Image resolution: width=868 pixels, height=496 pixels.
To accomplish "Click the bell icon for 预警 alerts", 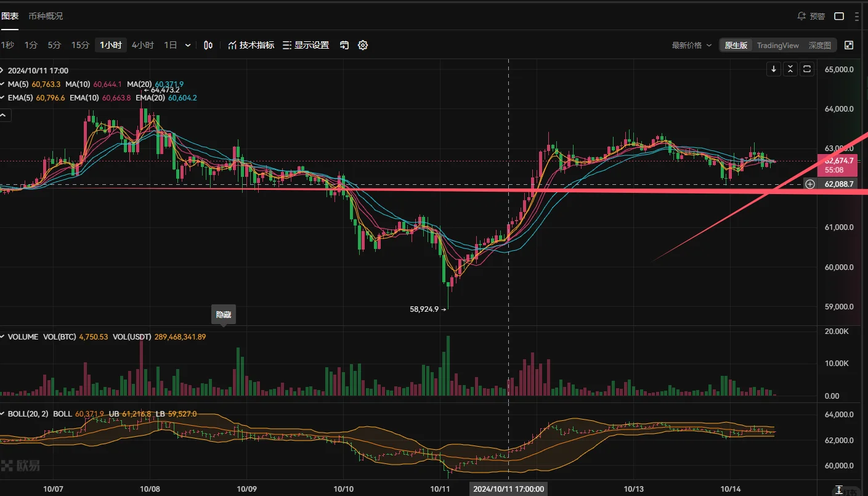I will (x=801, y=16).
